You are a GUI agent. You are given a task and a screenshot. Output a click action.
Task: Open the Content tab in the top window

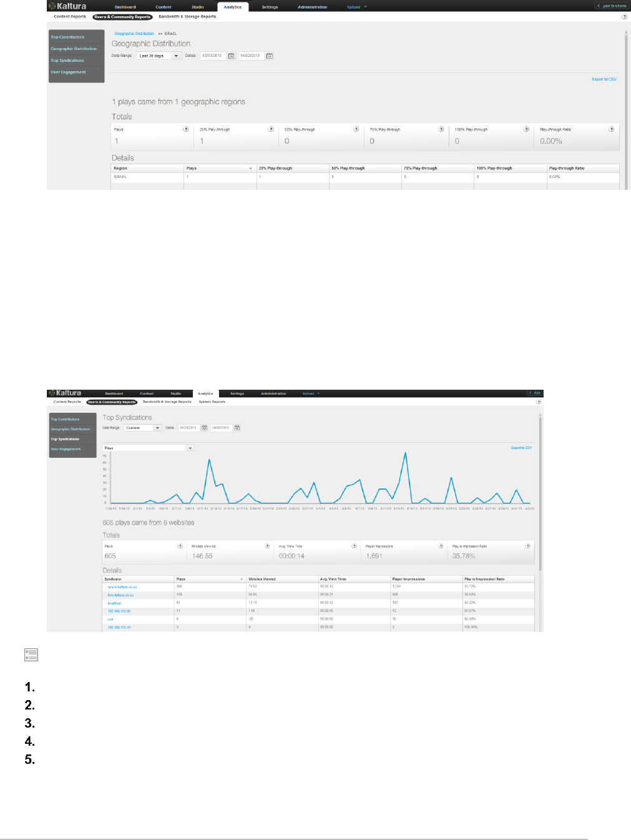tap(164, 7)
